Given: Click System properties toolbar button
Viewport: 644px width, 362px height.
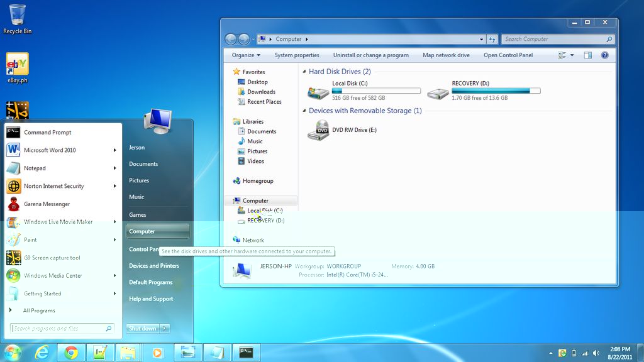Looking at the screenshot, I should pos(297,55).
